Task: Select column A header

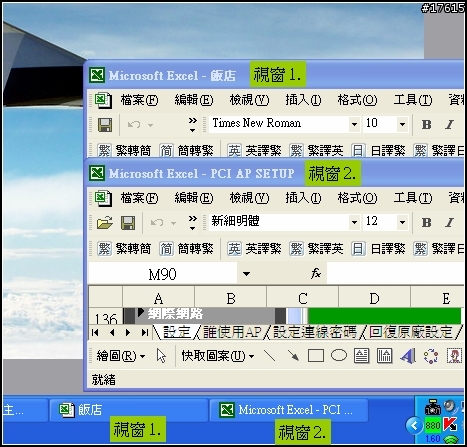Action: 158,298
